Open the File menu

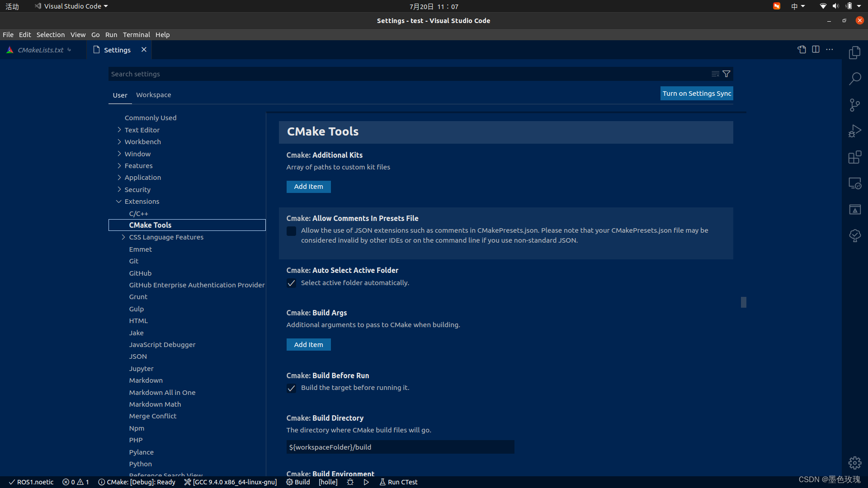coord(8,35)
